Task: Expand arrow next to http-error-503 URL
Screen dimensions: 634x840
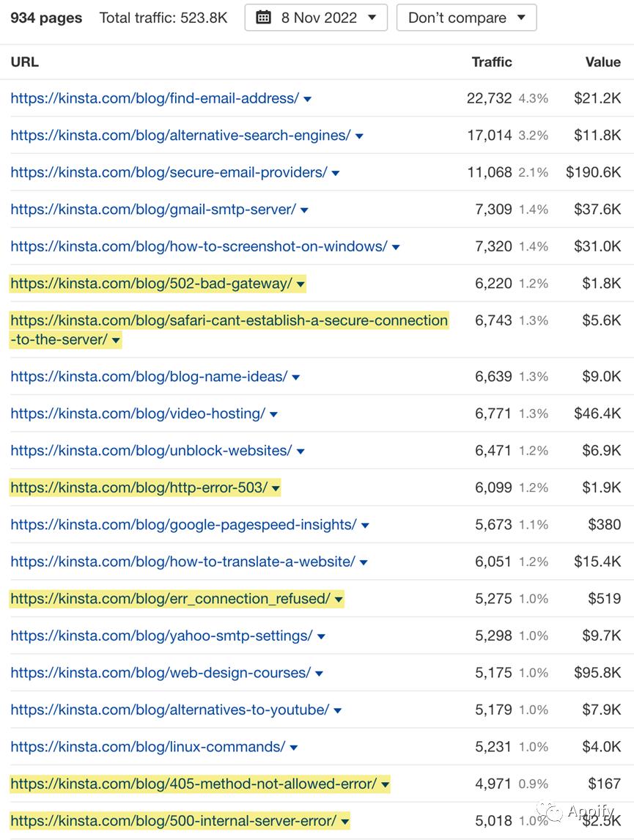Action: [x=276, y=488]
